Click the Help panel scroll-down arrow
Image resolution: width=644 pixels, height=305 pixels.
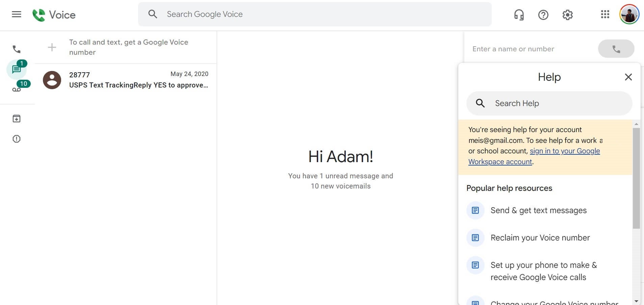click(x=636, y=301)
